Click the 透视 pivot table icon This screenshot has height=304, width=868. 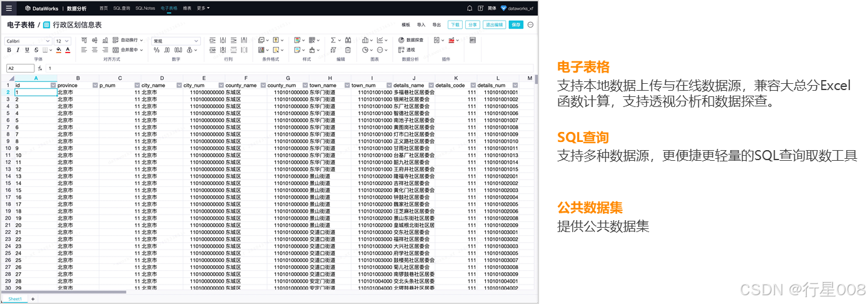pos(406,50)
